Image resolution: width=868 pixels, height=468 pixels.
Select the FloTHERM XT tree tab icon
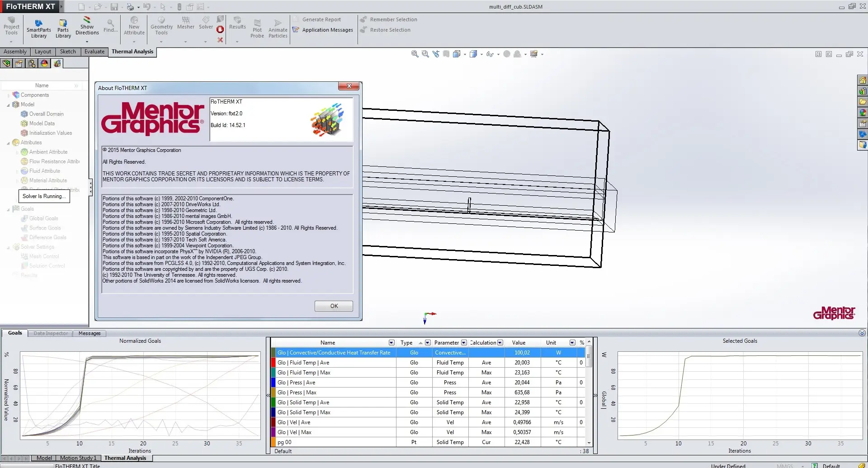[57, 63]
